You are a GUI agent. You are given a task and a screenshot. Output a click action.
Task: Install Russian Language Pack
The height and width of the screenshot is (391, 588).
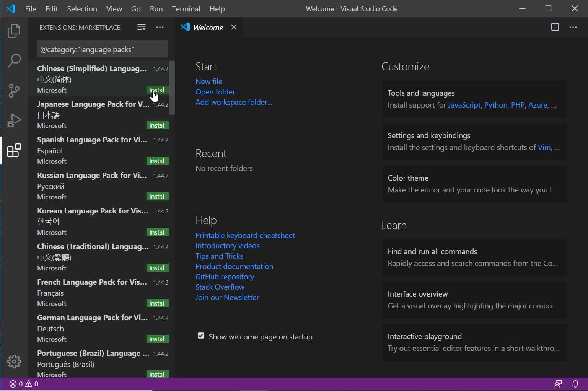tap(157, 197)
